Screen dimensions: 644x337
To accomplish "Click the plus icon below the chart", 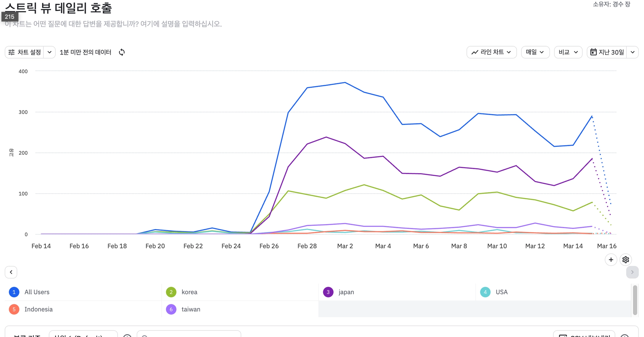I will pyautogui.click(x=611, y=260).
